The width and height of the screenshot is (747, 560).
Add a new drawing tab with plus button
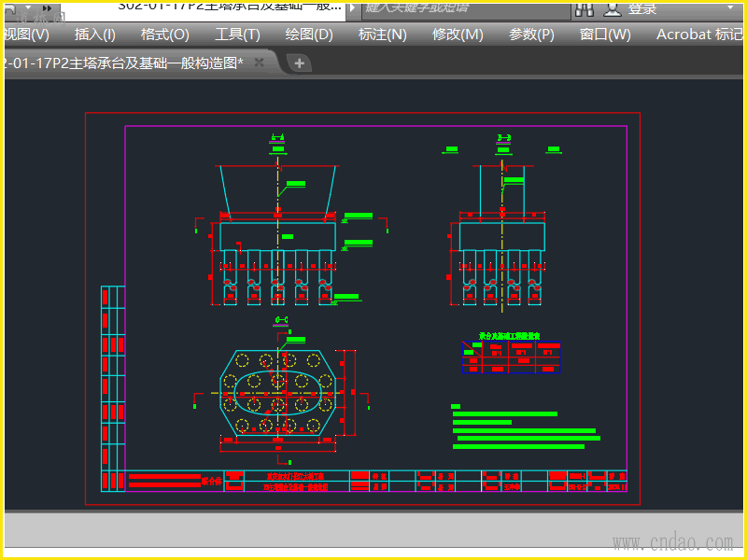299,63
